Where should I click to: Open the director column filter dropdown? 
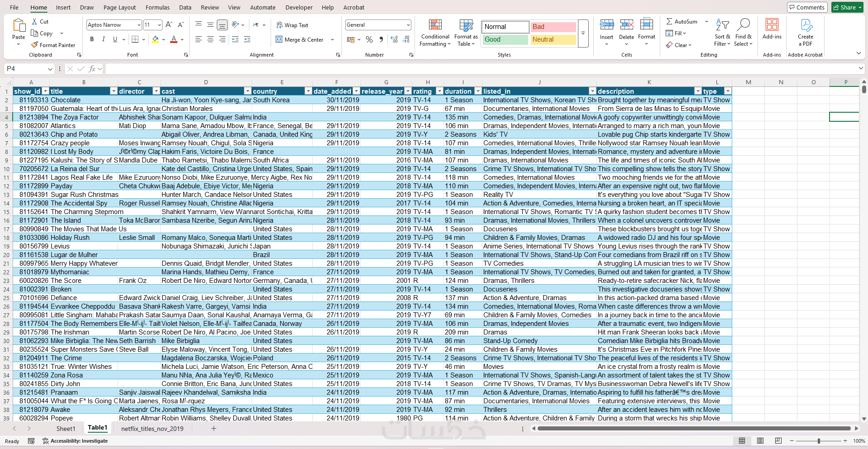click(157, 91)
